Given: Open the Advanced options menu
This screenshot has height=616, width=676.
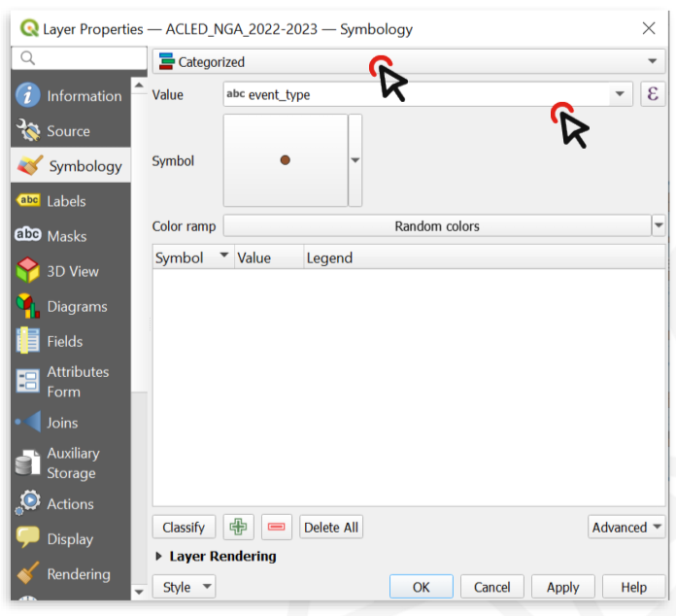Looking at the screenshot, I should coord(626,528).
